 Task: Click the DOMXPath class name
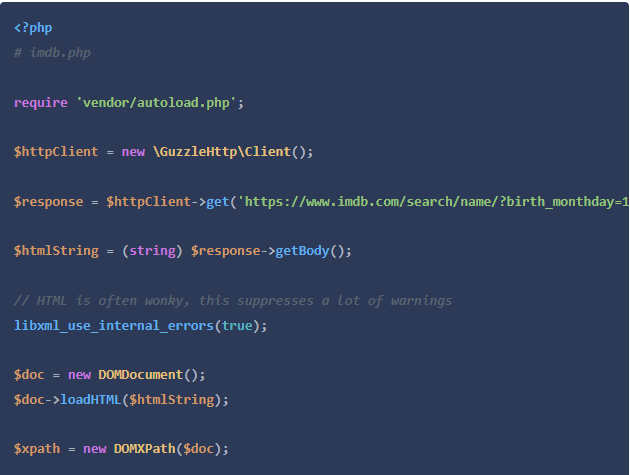pyautogui.click(x=145, y=449)
